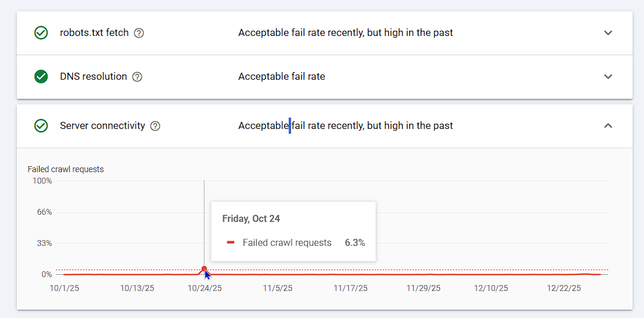Click the 12/22/25 date axis label
Image resolution: width=644 pixels, height=318 pixels.
click(x=564, y=289)
